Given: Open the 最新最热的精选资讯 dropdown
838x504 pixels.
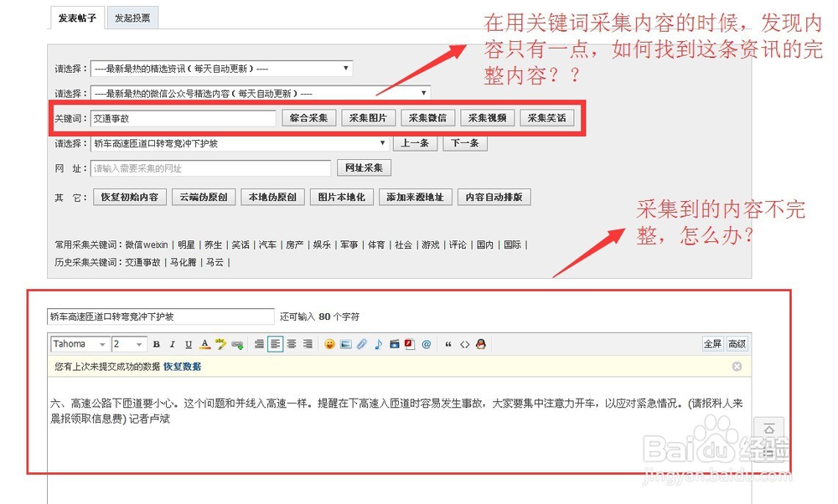Looking at the screenshot, I should coord(222,69).
